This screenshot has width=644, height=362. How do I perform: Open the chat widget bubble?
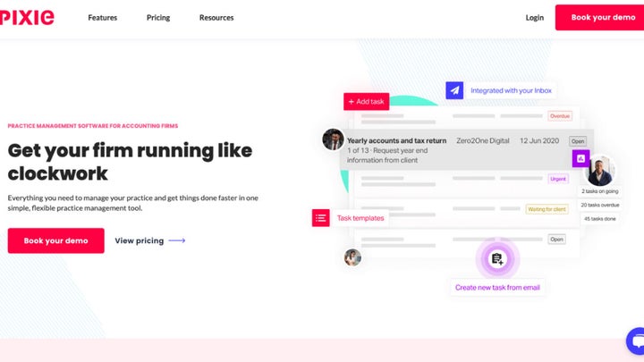636,341
